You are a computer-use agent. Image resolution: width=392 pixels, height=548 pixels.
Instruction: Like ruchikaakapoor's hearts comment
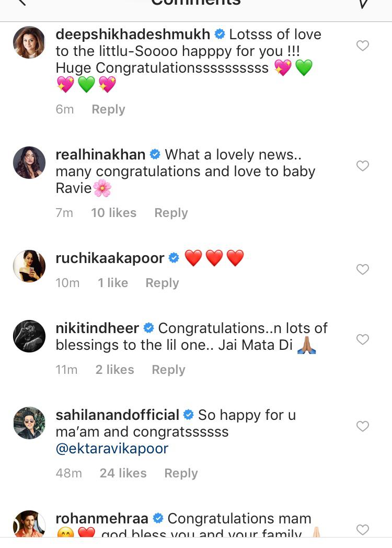click(x=363, y=270)
